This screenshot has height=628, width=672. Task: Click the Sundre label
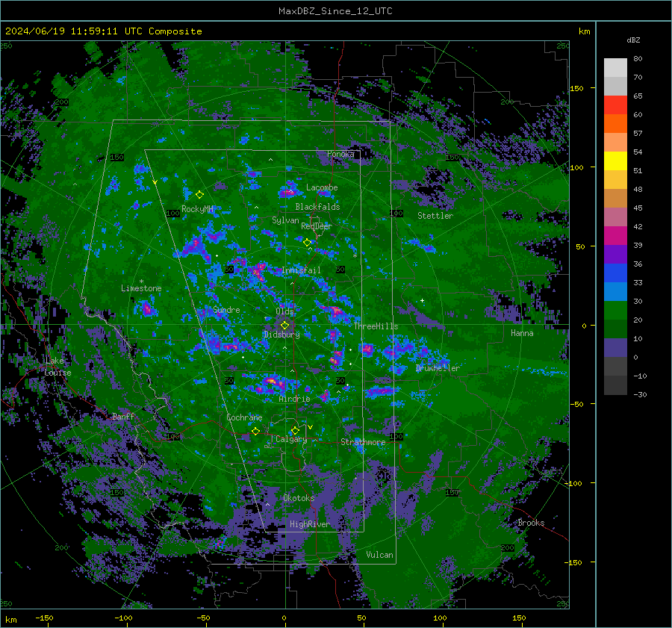pyautogui.click(x=226, y=309)
